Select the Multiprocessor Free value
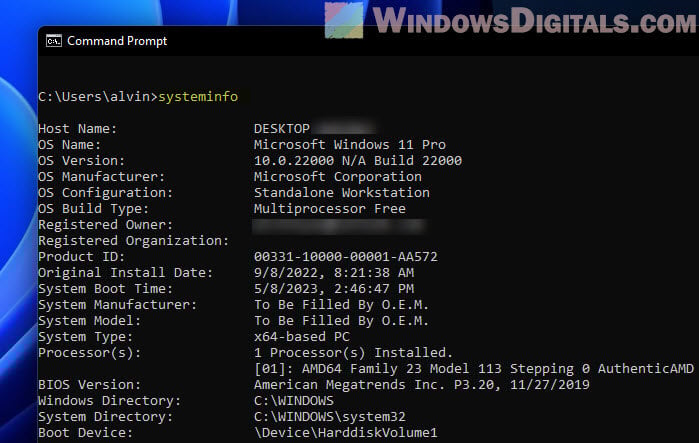The height and width of the screenshot is (443, 699). coord(329,209)
